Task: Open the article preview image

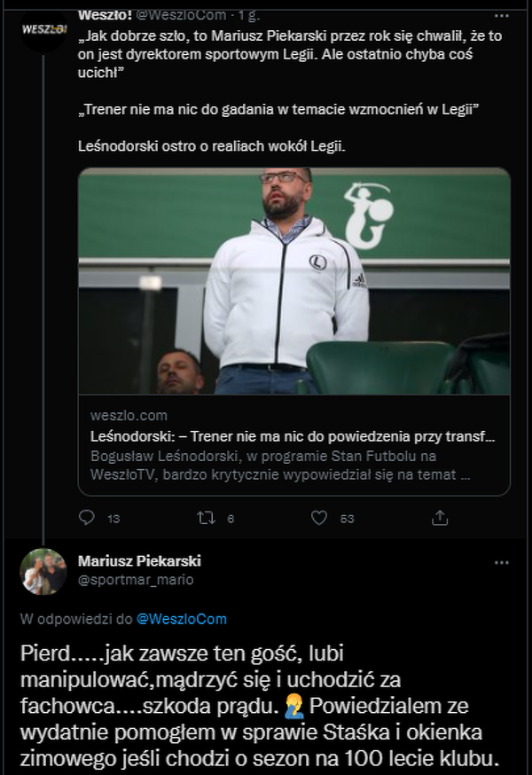Action: point(294,281)
